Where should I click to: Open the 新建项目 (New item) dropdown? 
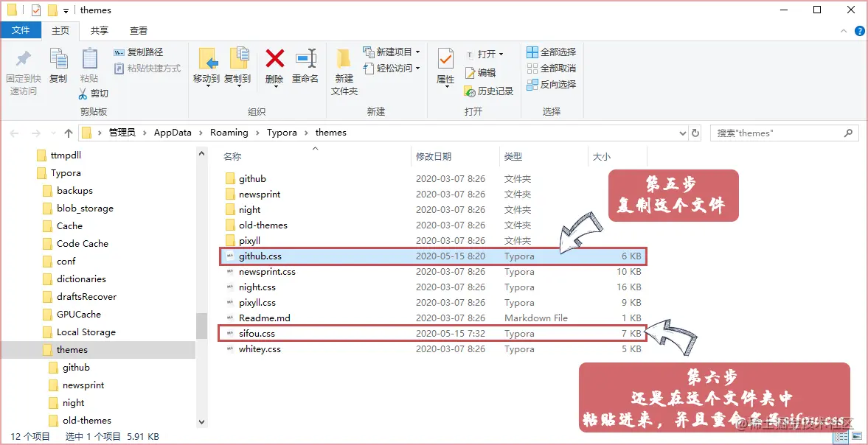click(389, 52)
